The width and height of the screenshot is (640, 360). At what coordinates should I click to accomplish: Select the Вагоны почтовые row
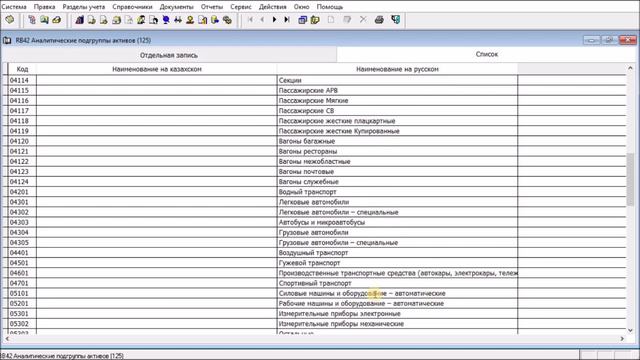pos(314,171)
